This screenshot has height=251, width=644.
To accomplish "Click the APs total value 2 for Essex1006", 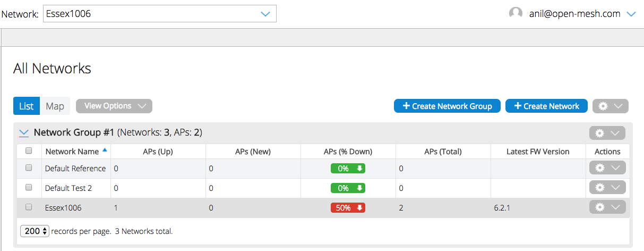I will (x=401, y=208).
